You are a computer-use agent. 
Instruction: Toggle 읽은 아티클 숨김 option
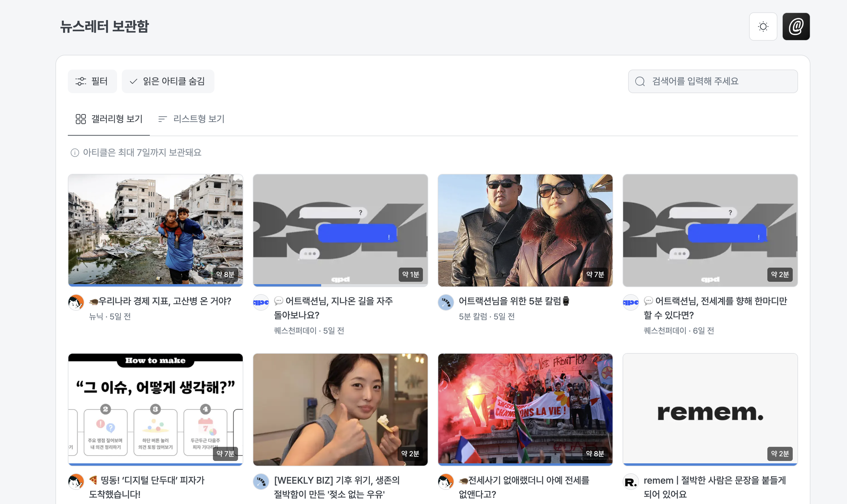168,81
